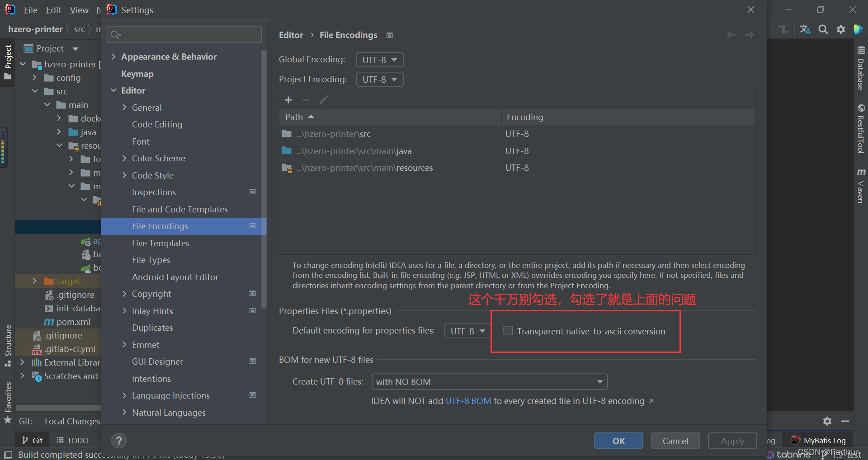
Task: Click the add path plus icon
Action: [288, 100]
